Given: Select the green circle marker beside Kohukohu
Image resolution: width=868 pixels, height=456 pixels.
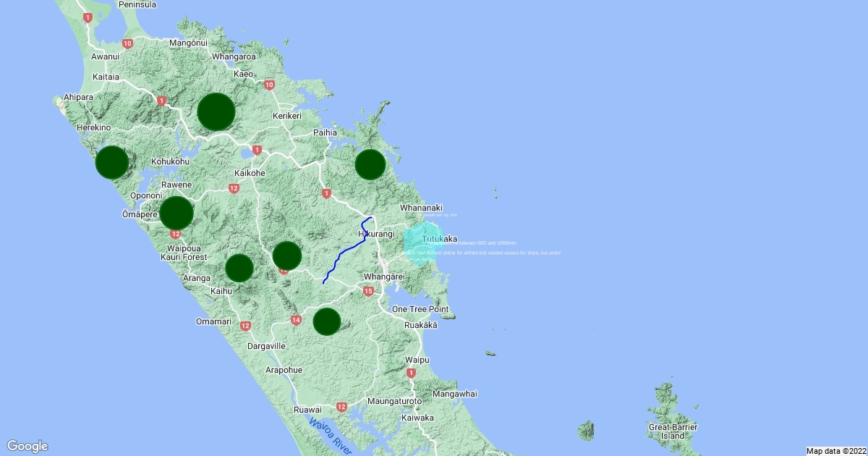Looking at the screenshot, I should 112,162.
